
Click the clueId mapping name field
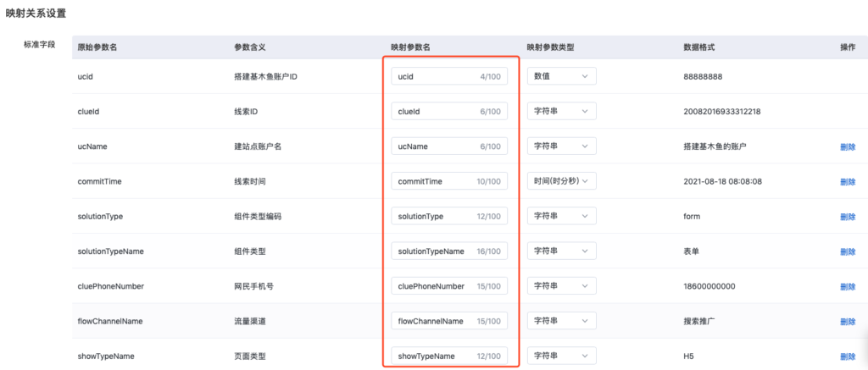432,111
